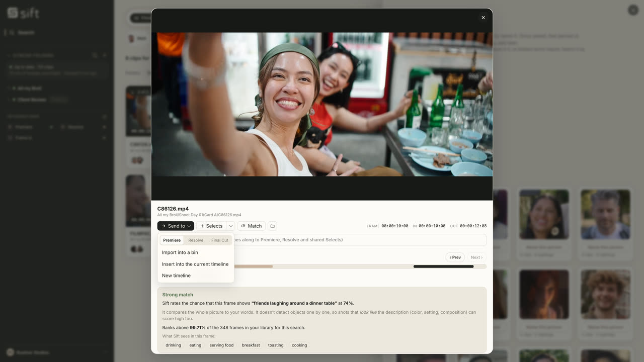
Task: Click the 'Strong match' heading
Action: (178, 295)
